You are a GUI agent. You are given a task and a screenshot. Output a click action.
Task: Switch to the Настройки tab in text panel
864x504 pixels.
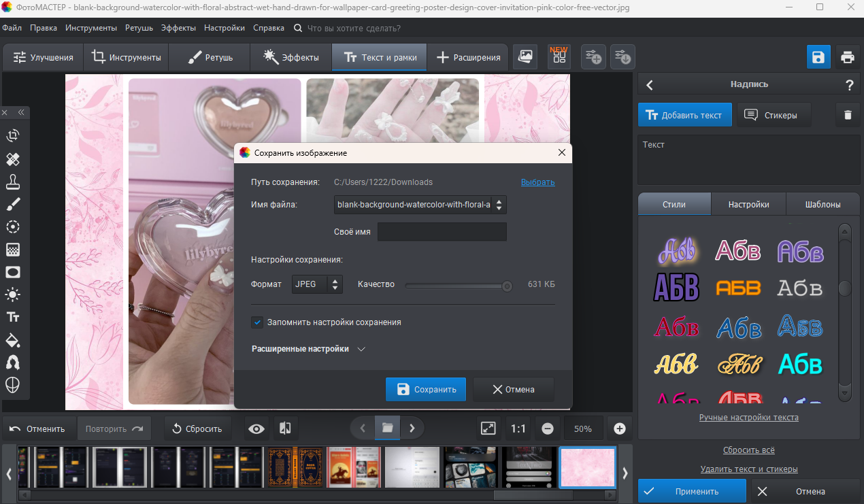point(748,204)
